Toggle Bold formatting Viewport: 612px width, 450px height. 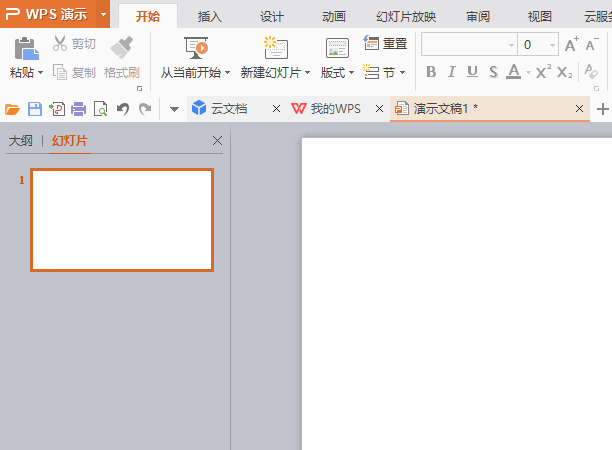click(x=431, y=72)
